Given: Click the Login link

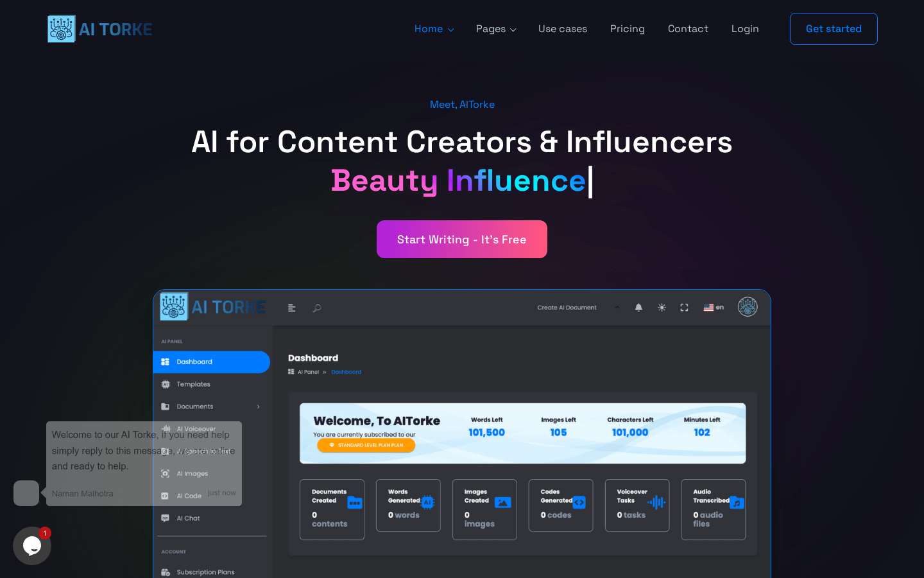Looking at the screenshot, I should tap(745, 29).
